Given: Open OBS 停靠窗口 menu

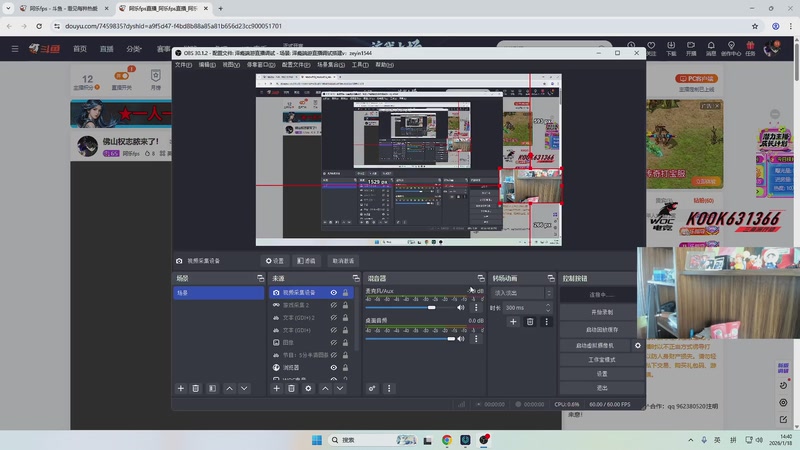Looking at the screenshot, I should pyautogui.click(x=261, y=65).
